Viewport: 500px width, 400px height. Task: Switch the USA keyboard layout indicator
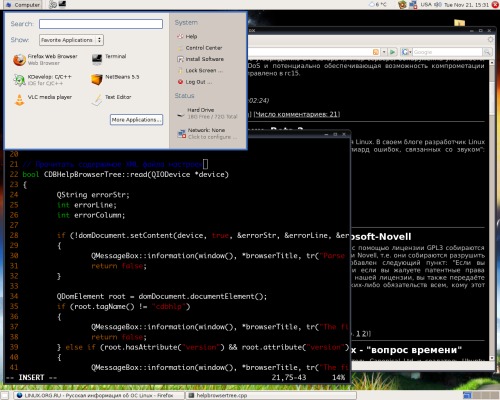[426, 5]
